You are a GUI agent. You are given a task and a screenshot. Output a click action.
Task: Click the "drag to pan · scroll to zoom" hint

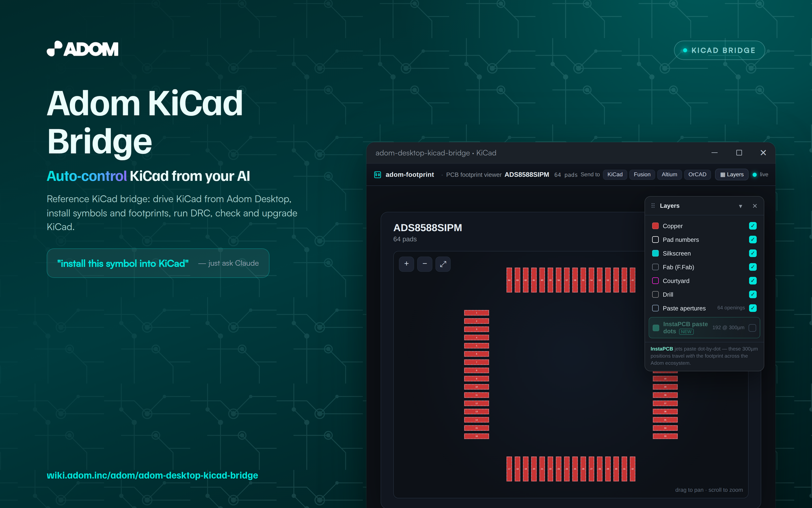click(x=709, y=490)
